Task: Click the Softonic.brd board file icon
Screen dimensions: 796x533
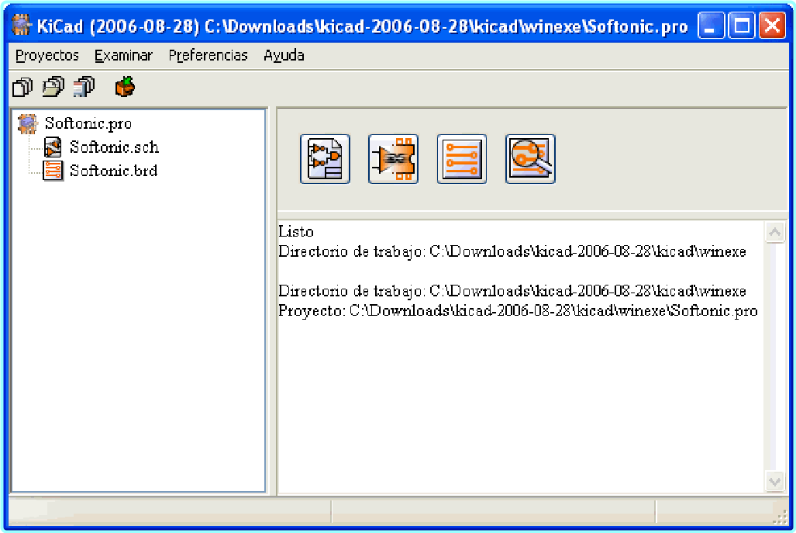Action: [x=53, y=171]
